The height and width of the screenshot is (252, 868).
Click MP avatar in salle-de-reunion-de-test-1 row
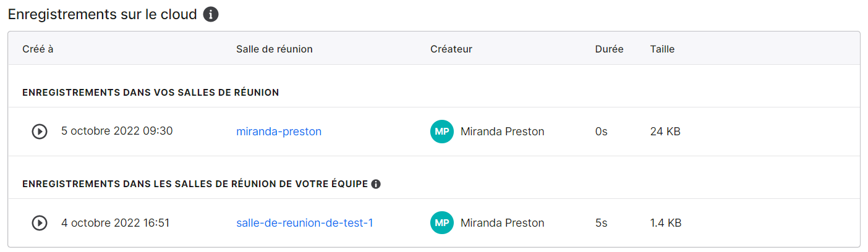tap(442, 223)
